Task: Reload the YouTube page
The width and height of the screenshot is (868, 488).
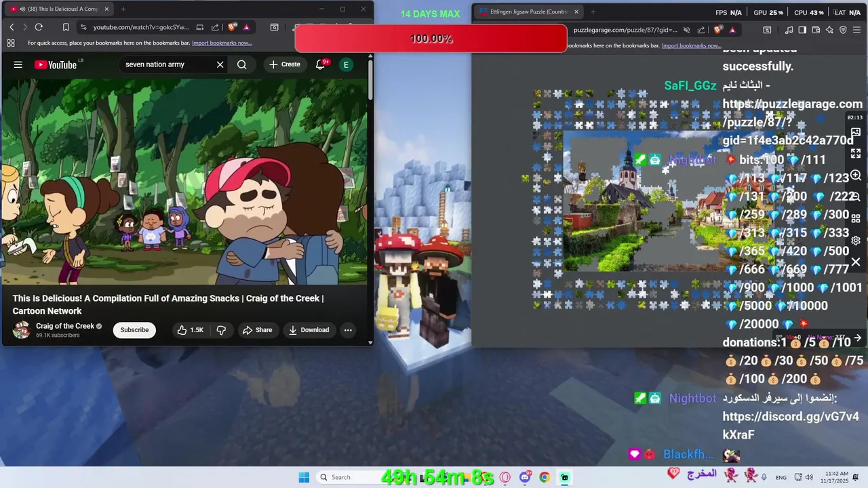Action: coord(39,27)
